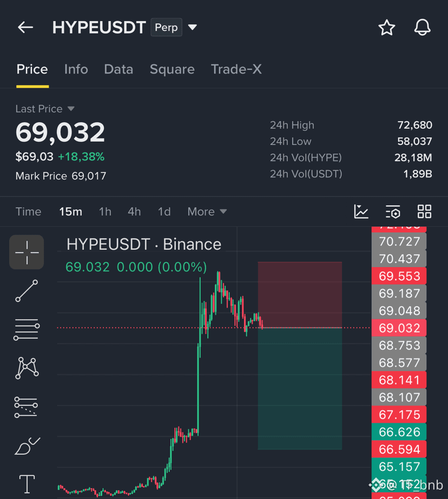
Task: Open the Square tab
Action: click(x=172, y=69)
